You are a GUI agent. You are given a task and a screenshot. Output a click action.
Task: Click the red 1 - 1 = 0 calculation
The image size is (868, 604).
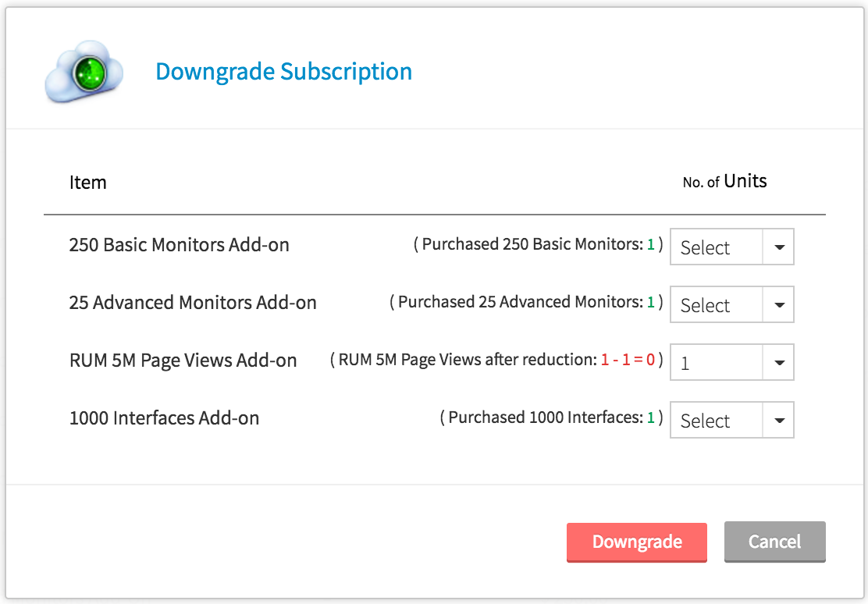628,360
